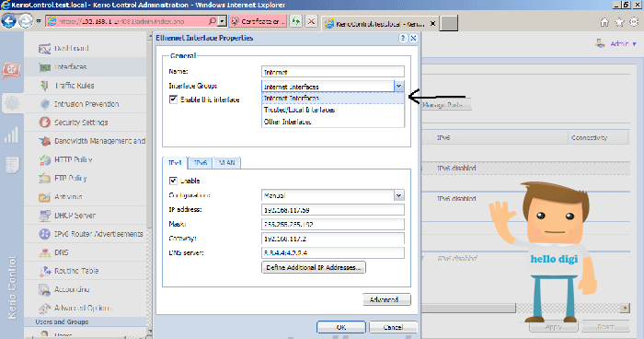
Task: Click the browser address bar
Action: tap(132, 21)
